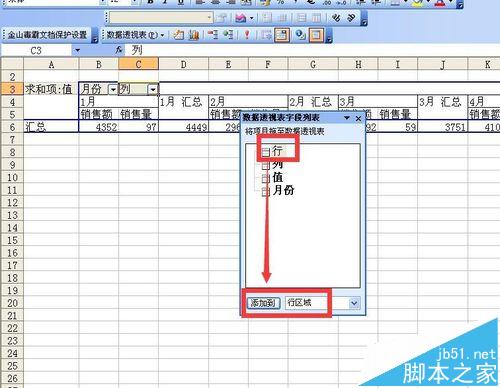Viewport: 500px width, 388px height.
Task: Select row header 6
Action: (12, 127)
